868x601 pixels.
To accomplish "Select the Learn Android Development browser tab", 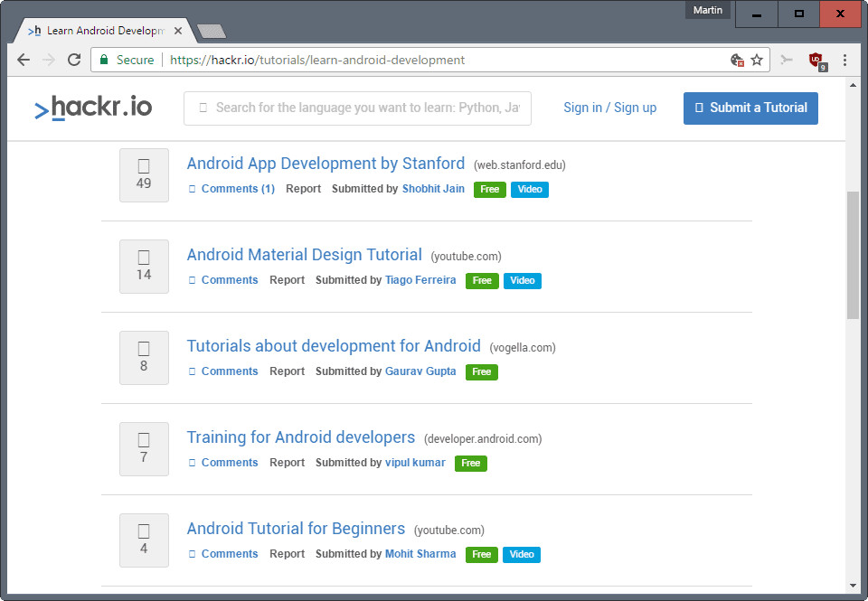I will click(99, 29).
